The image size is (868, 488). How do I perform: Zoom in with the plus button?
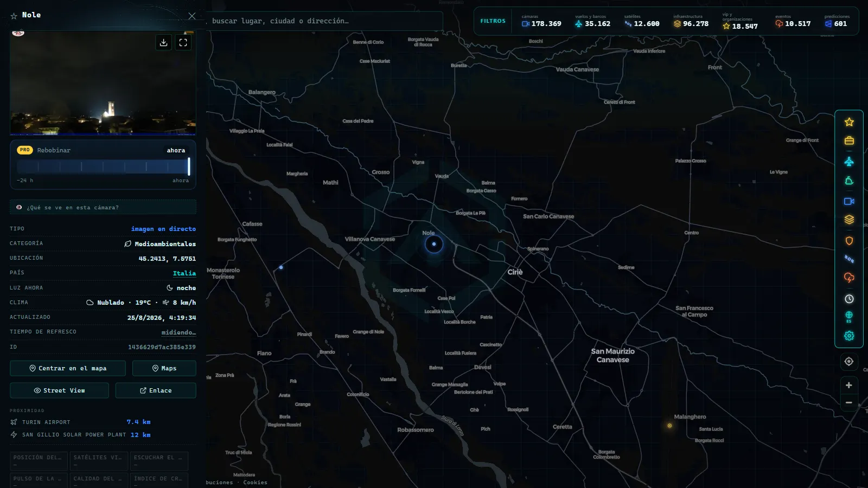849,385
